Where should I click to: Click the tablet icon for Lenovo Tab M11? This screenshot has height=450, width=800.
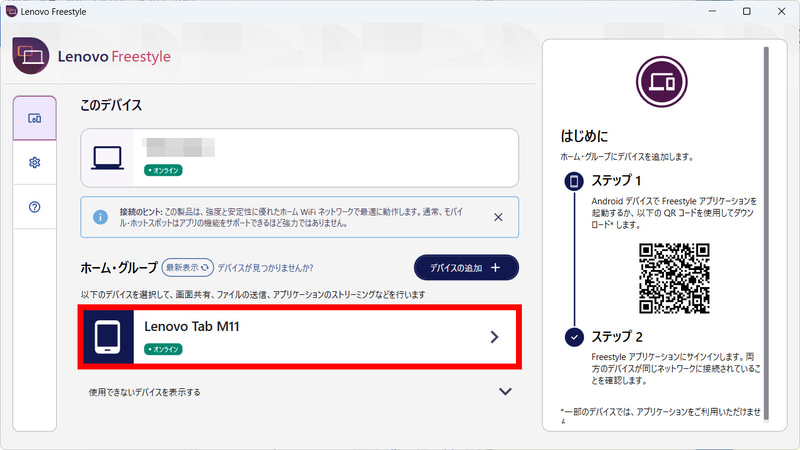pyautogui.click(x=108, y=337)
